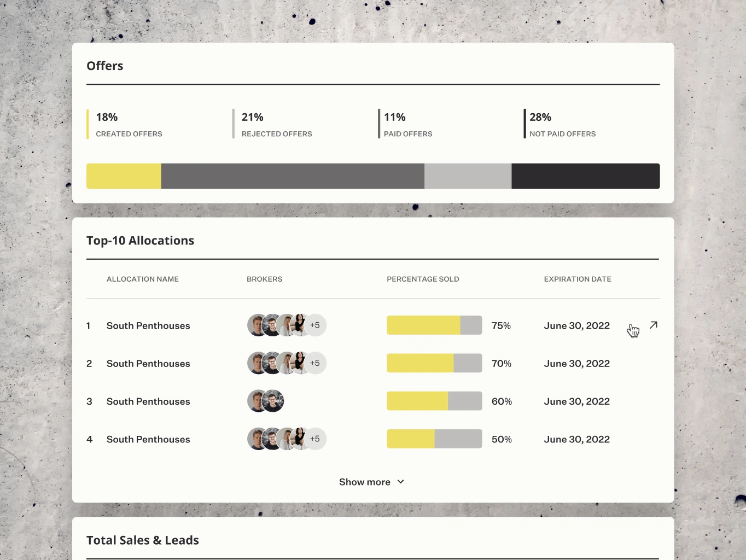746x560 pixels.
Task: Click the +5 brokers badge in row 4
Action: (315, 439)
